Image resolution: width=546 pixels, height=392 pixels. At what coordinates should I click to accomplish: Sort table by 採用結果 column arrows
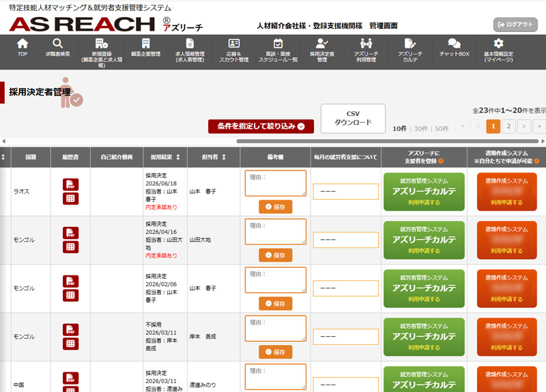[x=178, y=157]
